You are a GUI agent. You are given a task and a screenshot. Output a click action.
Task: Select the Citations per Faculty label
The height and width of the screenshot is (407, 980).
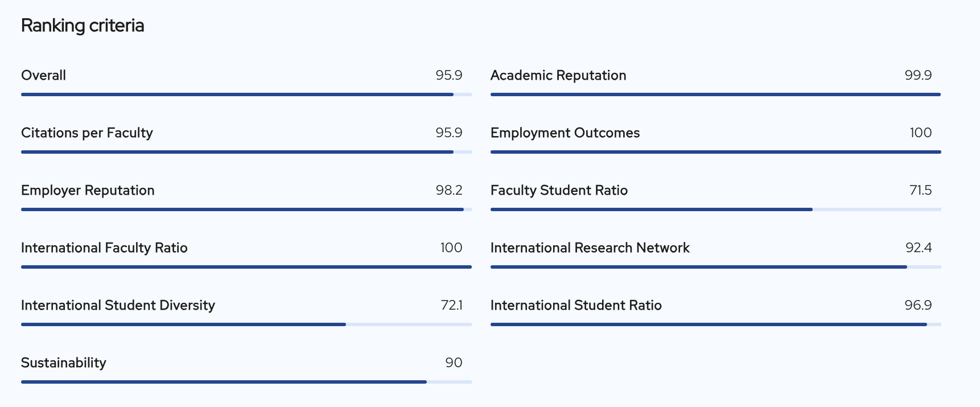click(x=87, y=133)
